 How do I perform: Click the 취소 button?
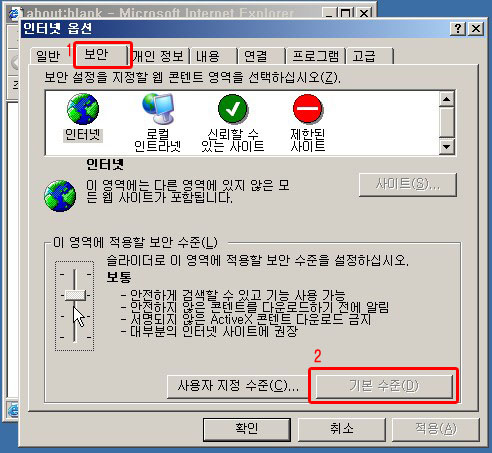(x=342, y=429)
